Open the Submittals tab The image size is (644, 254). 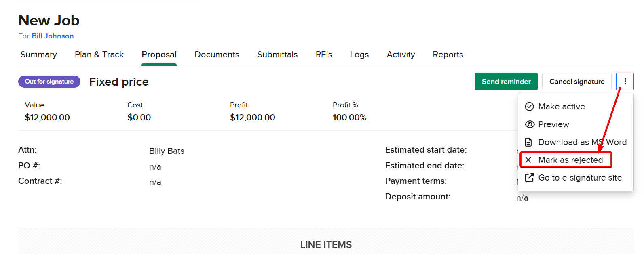277,55
